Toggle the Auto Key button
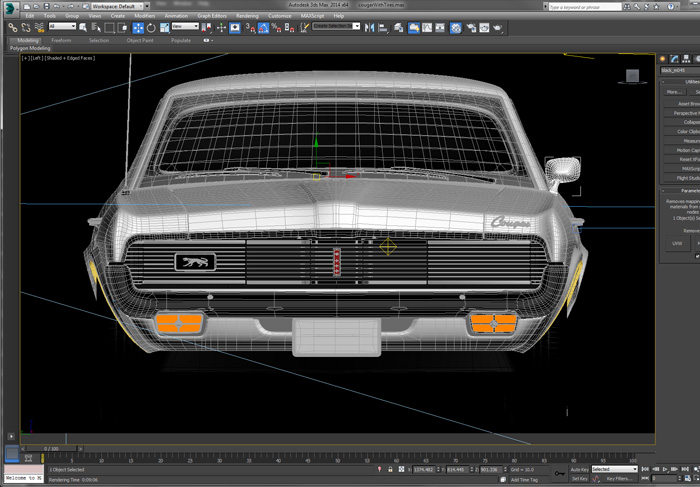This screenshot has height=487, width=700. click(579, 468)
